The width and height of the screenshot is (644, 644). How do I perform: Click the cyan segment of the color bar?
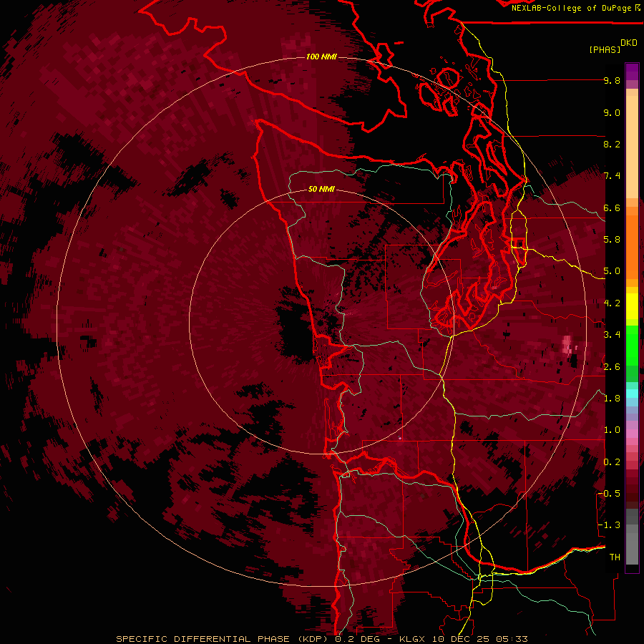click(632, 393)
